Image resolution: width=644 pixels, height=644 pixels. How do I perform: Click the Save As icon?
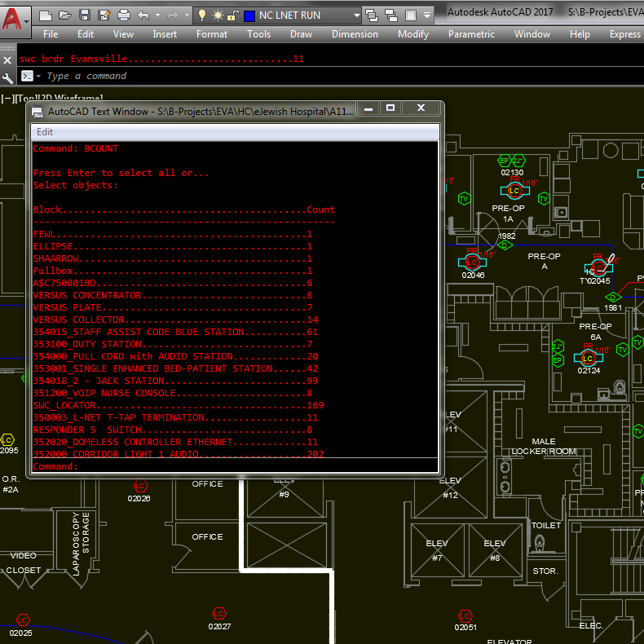[104, 15]
